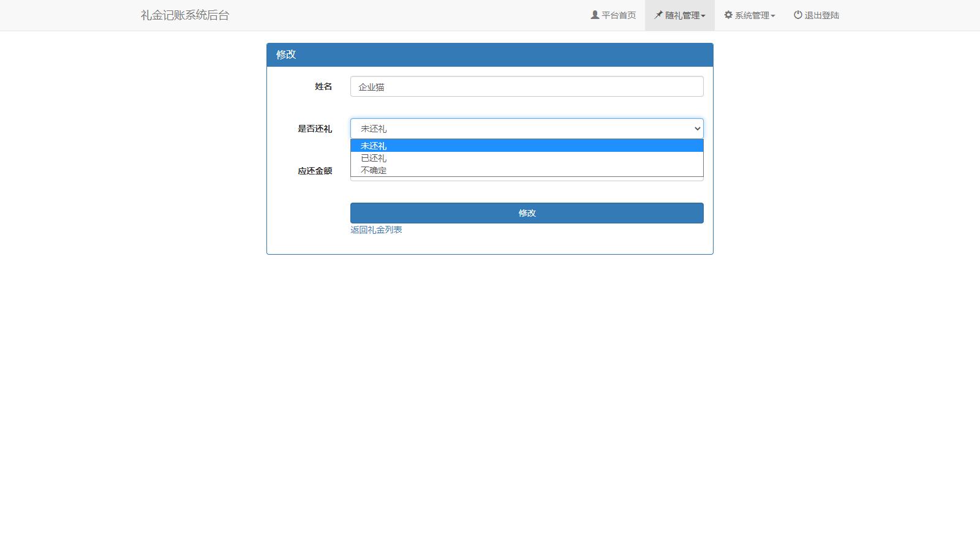Pick the 不确定 option in the list
Screen dimensions: 980x551
(x=374, y=170)
